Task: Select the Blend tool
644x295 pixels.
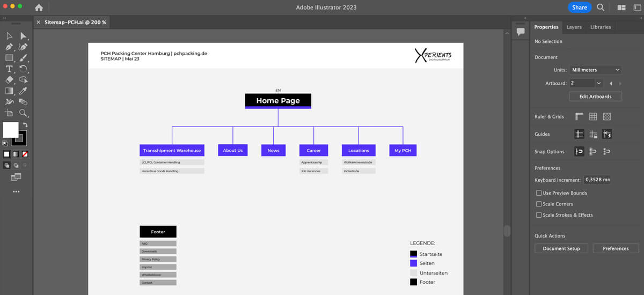Action: point(23,102)
